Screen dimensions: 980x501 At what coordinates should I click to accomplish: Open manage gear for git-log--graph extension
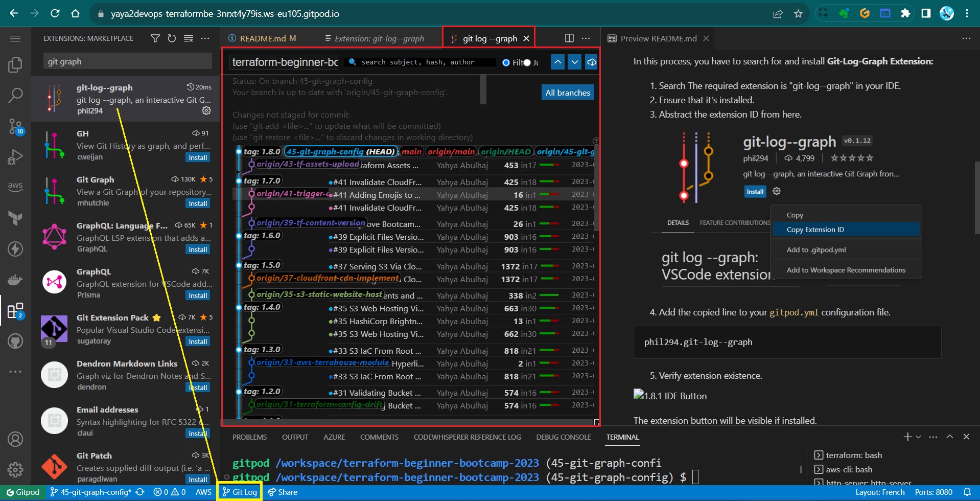pos(206,110)
